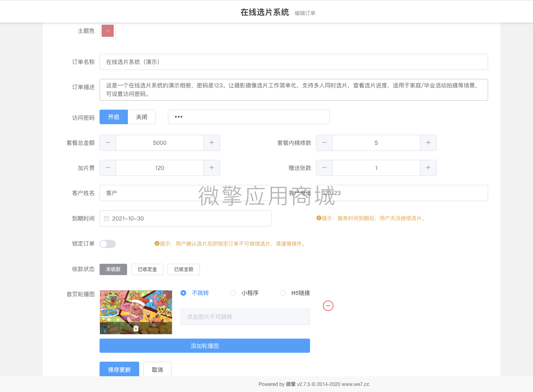The height and width of the screenshot is (392, 533).
Task: Increase 加片费 with plus button
Action: coord(212,168)
